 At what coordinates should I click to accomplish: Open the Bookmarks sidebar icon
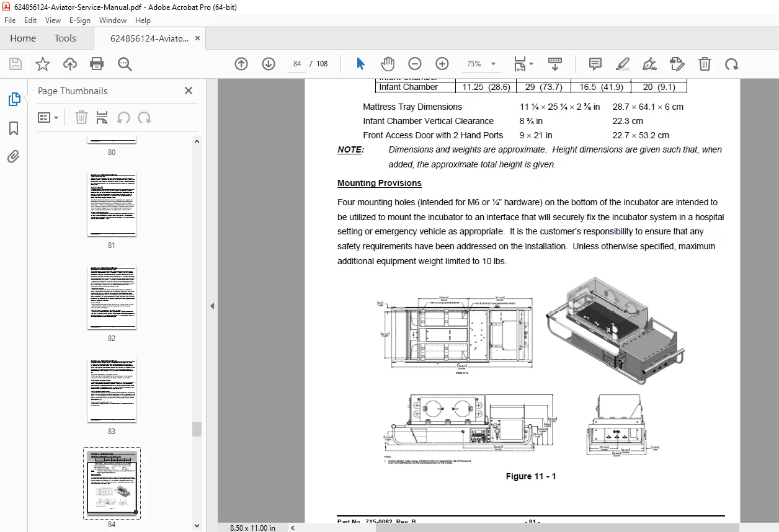click(x=14, y=128)
